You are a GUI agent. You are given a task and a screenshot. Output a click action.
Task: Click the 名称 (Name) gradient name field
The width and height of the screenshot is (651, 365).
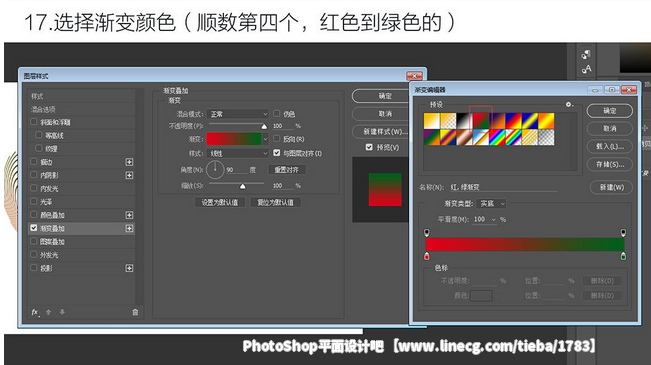[503, 187]
